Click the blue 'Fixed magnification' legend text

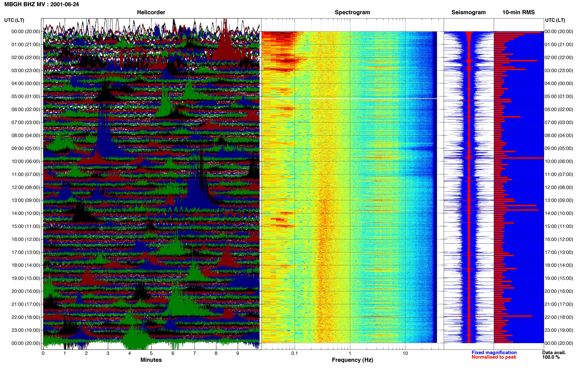[x=494, y=352]
